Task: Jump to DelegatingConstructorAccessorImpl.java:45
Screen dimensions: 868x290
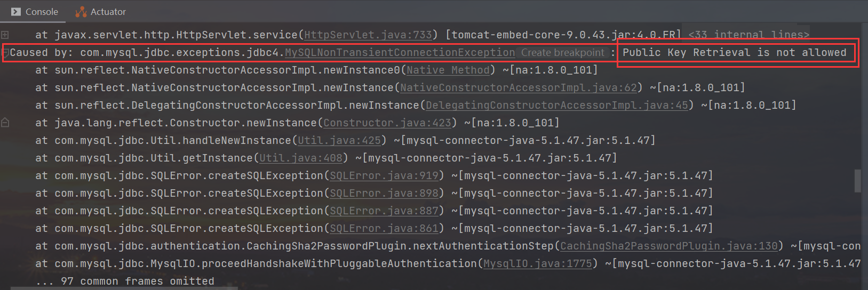Action: pos(556,106)
